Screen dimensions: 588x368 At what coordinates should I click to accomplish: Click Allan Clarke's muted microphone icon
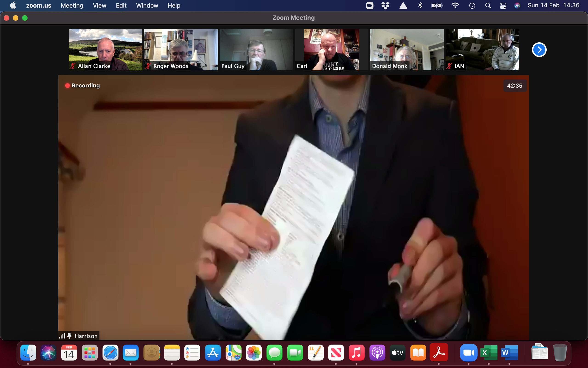[x=72, y=66]
